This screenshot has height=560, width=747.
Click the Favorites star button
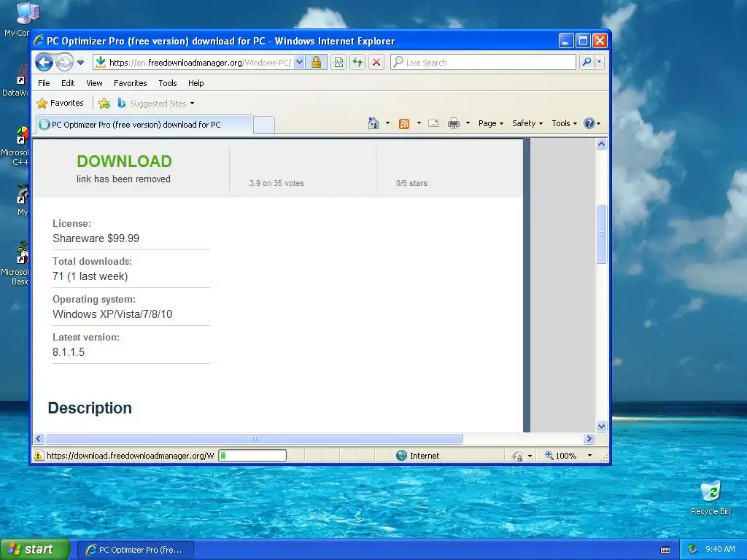click(x=60, y=103)
